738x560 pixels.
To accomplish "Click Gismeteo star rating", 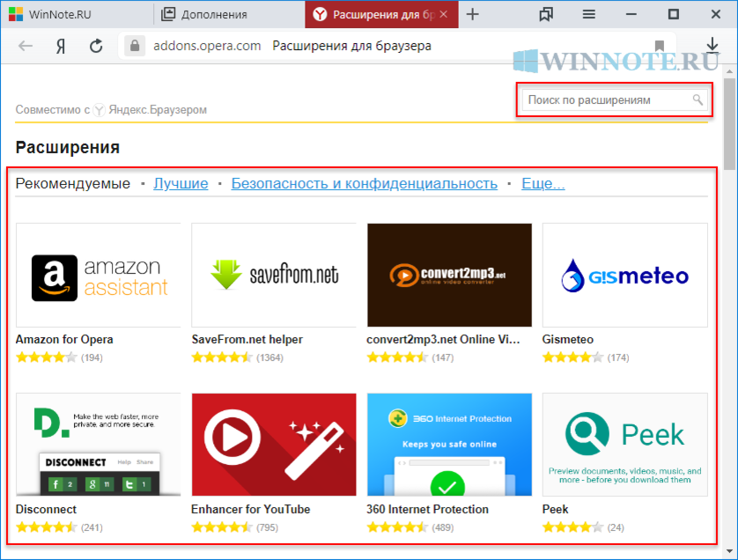I will coord(572,357).
